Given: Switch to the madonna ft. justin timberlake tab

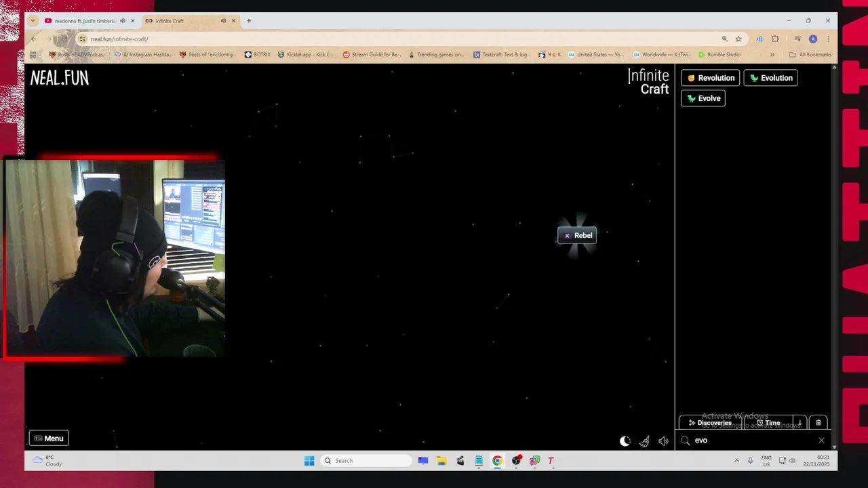Looking at the screenshot, I should (x=85, y=21).
